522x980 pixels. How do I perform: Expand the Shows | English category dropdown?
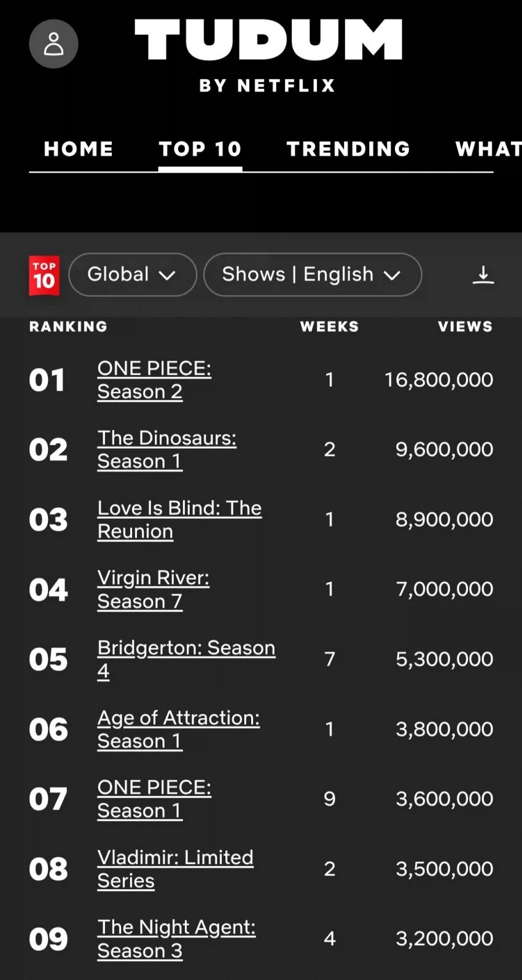click(x=312, y=274)
